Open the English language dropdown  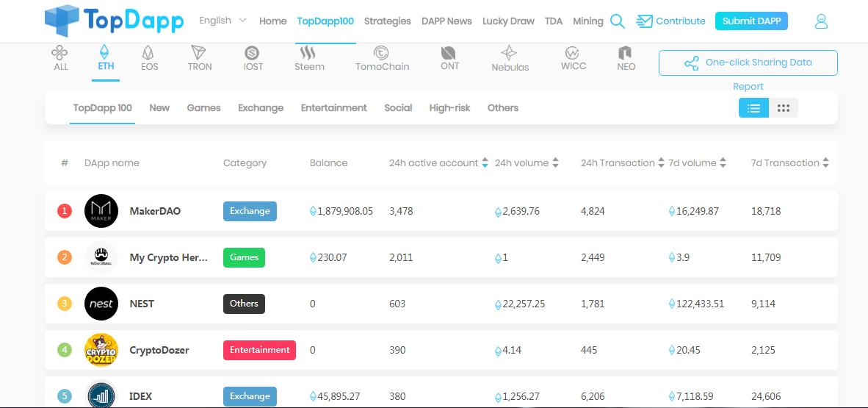coord(223,21)
